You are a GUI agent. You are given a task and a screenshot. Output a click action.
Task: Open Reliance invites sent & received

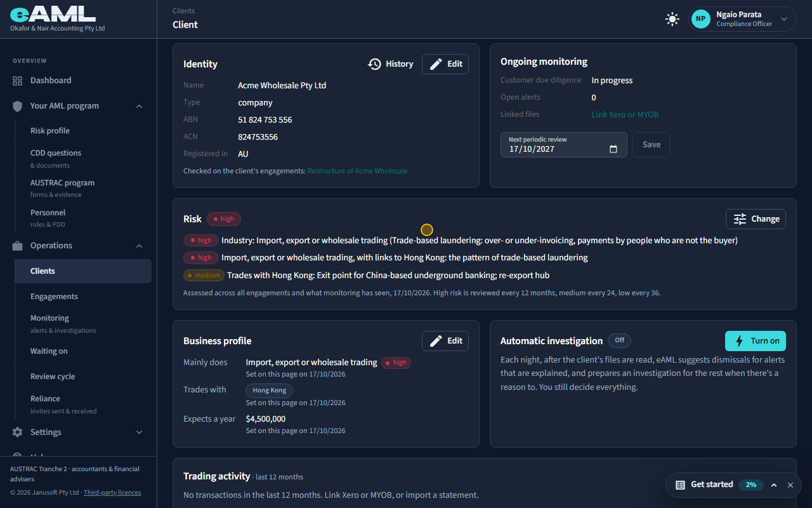pos(83,404)
